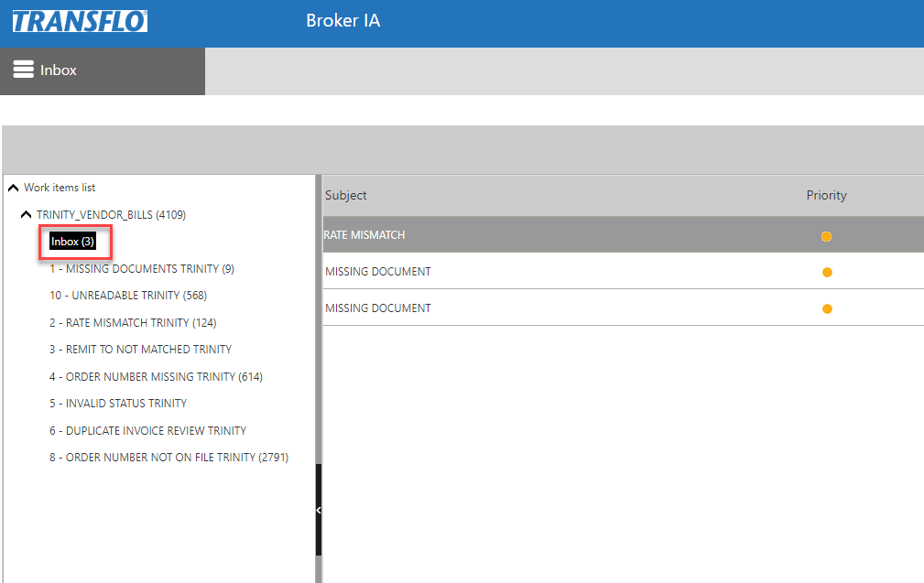Open 3 - REMIT TO NOT MATCHED TRINITY
Viewport: 924px width, 583px height.
pos(141,350)
